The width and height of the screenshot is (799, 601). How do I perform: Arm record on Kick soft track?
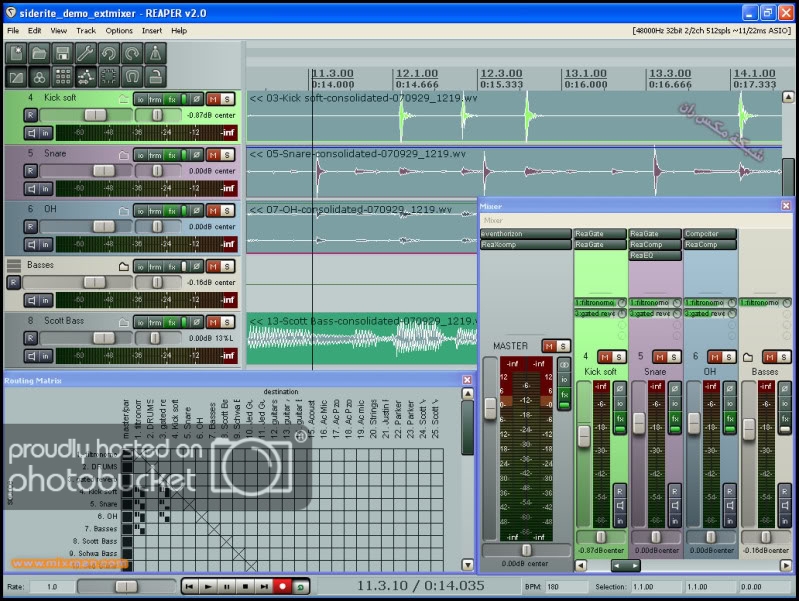[x=31, y=115]
